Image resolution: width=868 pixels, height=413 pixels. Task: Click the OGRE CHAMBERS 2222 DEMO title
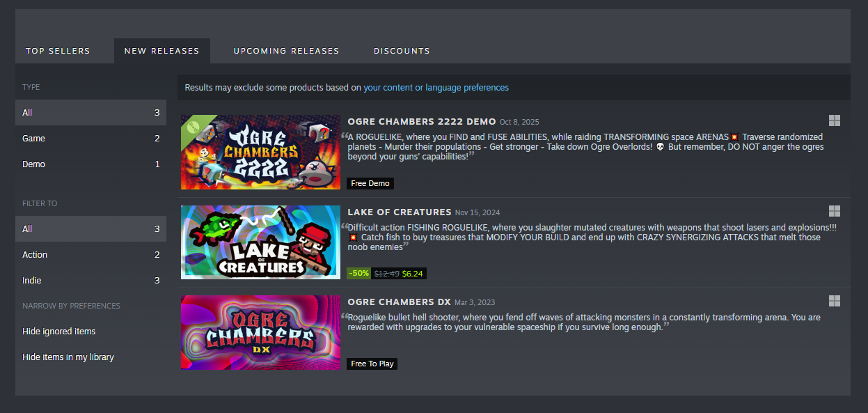pyautogui.click(x=422, y=121)
